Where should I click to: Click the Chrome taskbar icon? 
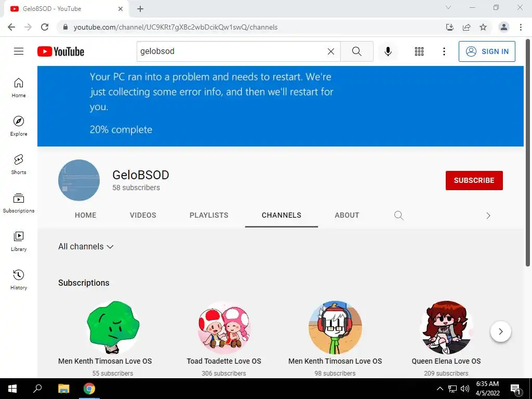click(x=89, y=389)
